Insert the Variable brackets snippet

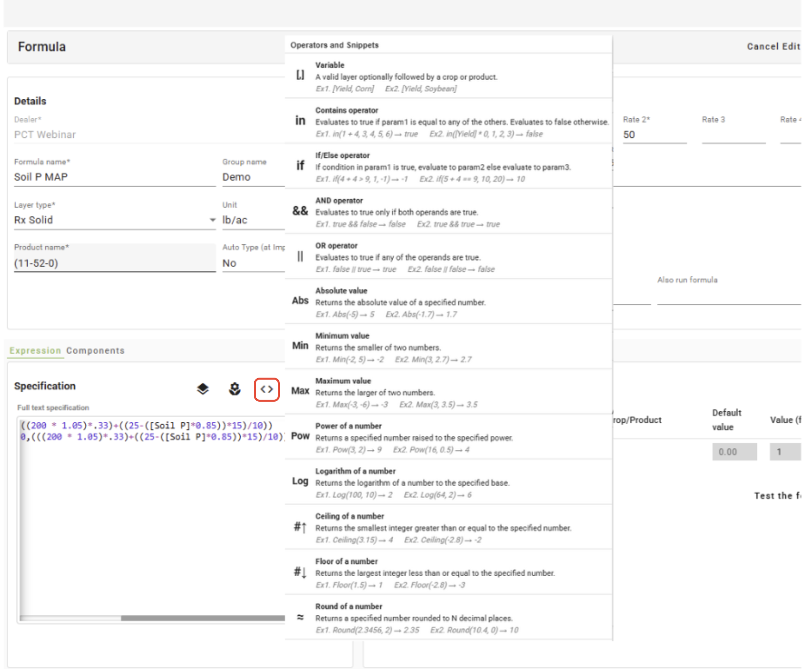tap(300, 75)
